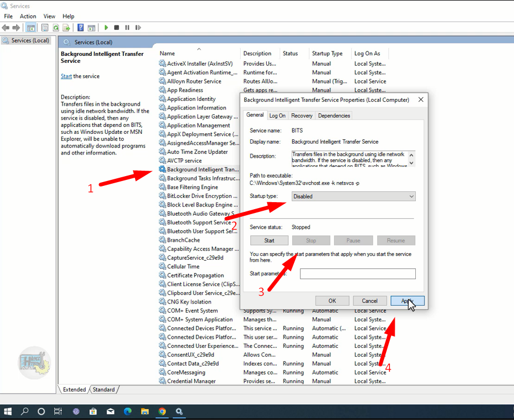Open File Explorer taskbar icon
This screenshot has width=514, height=420.
tap(145, 411)
